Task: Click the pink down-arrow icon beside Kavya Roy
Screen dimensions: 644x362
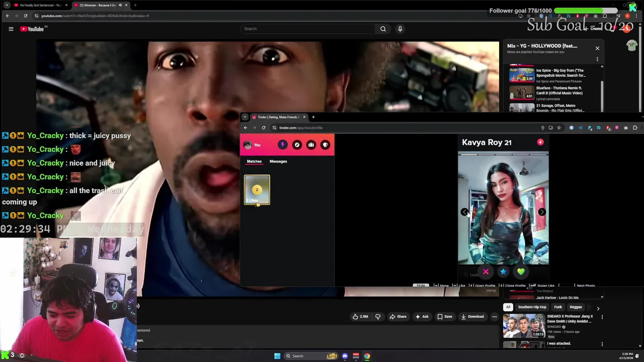Action: (540, 142)
